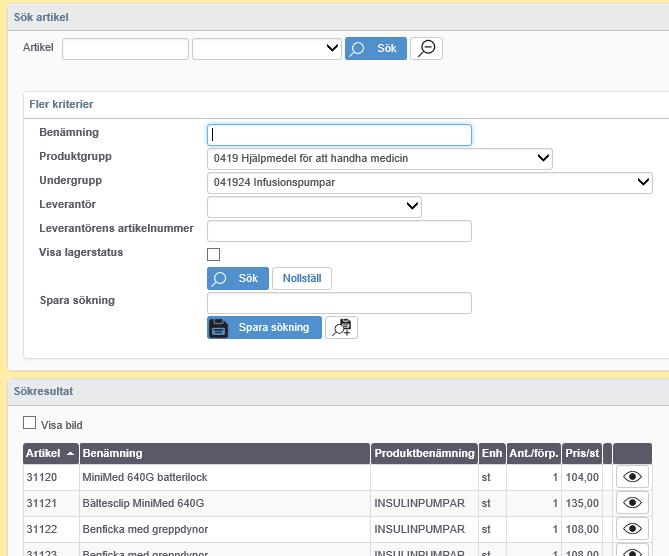
Task: Click the Pris/st column header
Action: [582, 453]
